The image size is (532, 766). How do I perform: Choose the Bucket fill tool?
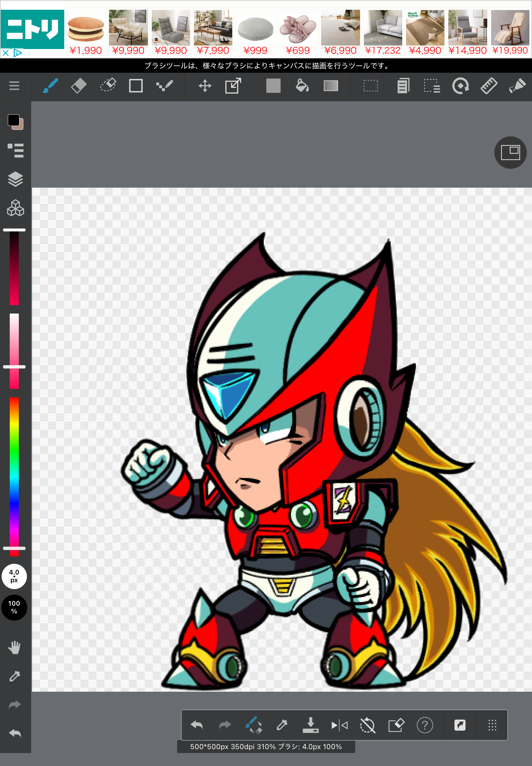click(x=302, y=86)
